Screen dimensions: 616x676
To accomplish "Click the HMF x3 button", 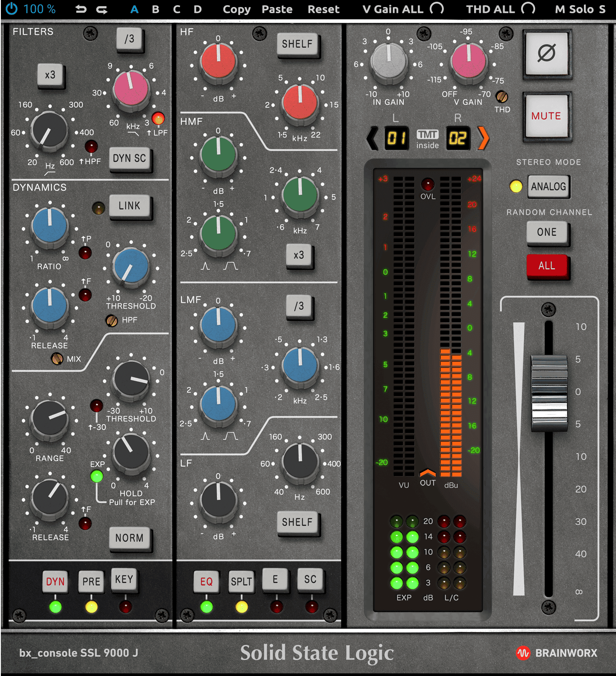I will [299, 255].
